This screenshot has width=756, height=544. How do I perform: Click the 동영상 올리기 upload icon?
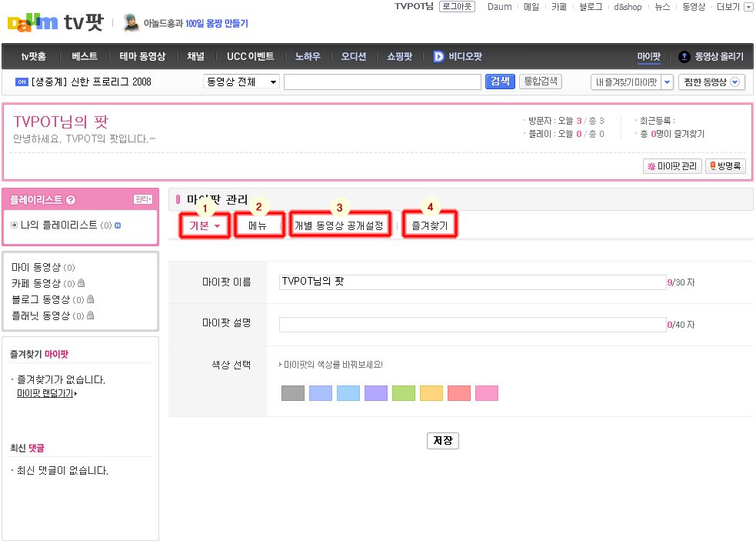[x=684, y=56]
